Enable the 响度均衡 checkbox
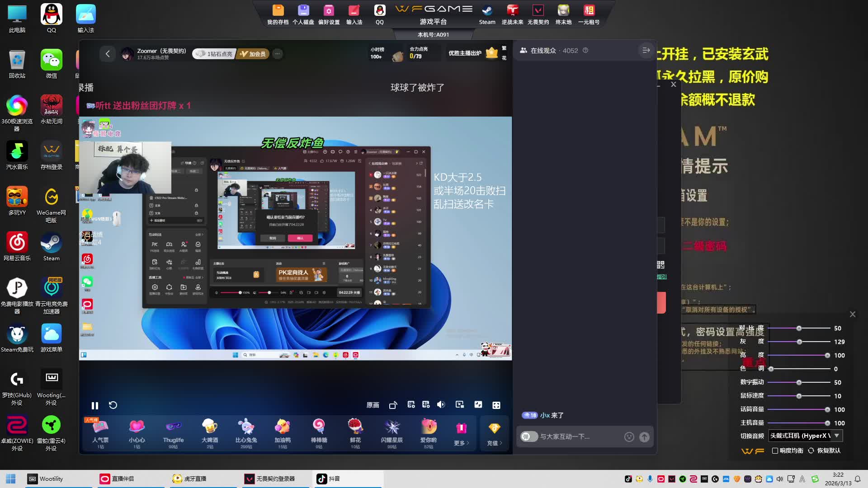The height and width of the screenshot is (488, 868). point(775,450)
